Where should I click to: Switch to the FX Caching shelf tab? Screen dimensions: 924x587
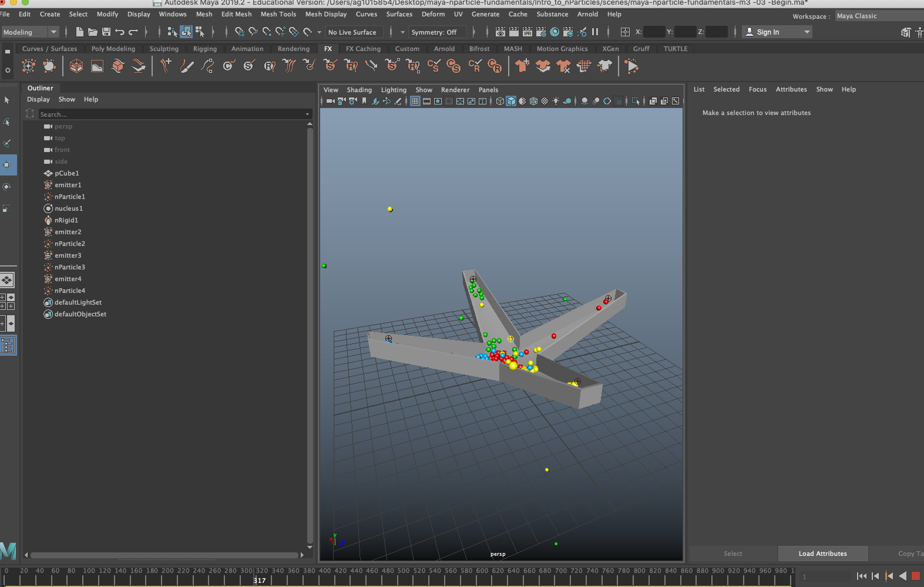(x=362, y=49)
